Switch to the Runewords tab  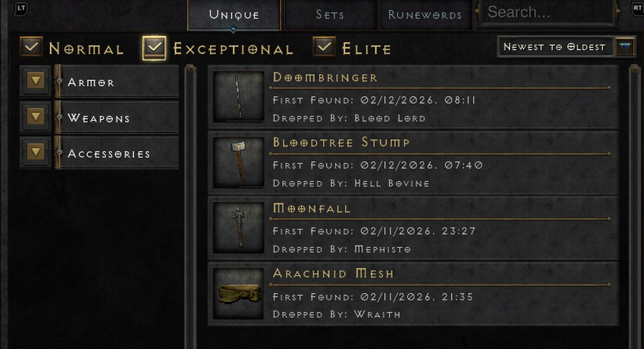point(425,15)
